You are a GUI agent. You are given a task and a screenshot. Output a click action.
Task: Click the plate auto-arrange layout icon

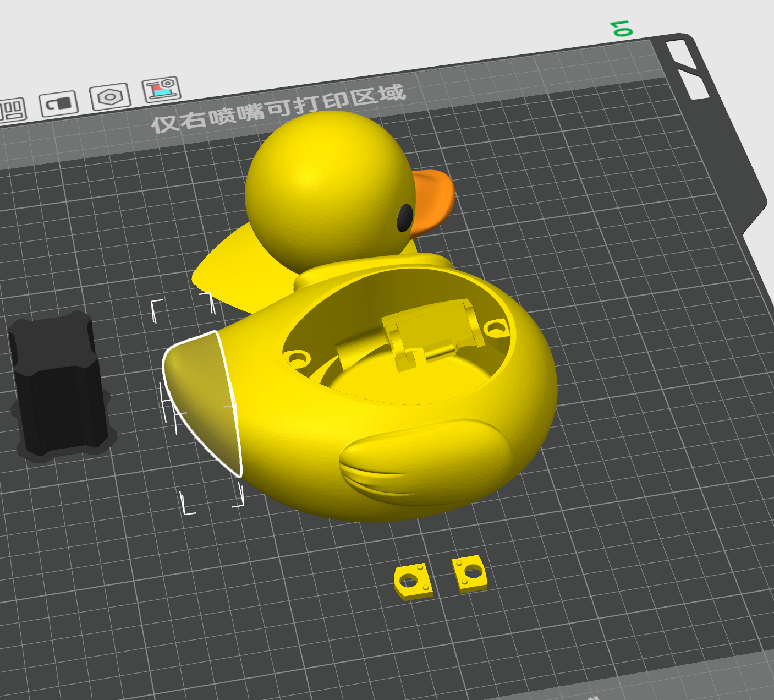tap(12, 110)
